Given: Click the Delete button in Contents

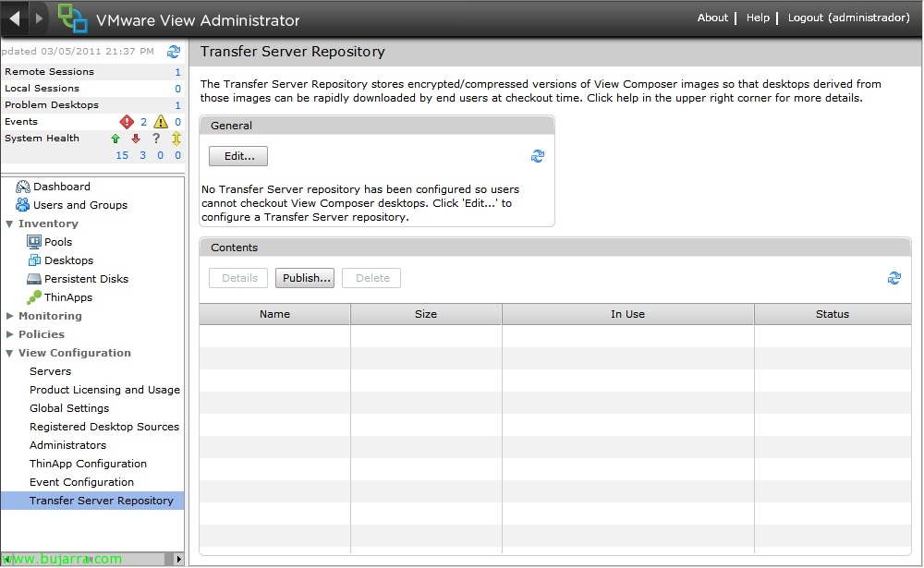Looking at the screenshot, I should pyautogui.click(x=371, y=278).
